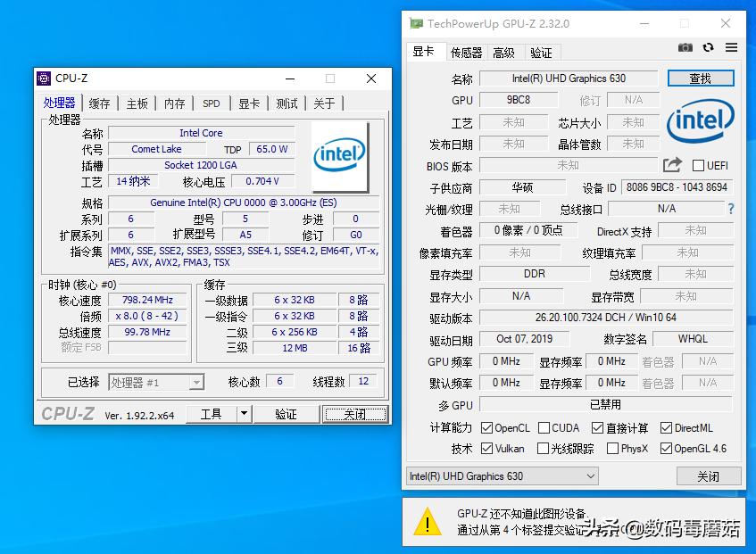Click the GPU-Z green card icon in title bar

click(x=417, y=22)
